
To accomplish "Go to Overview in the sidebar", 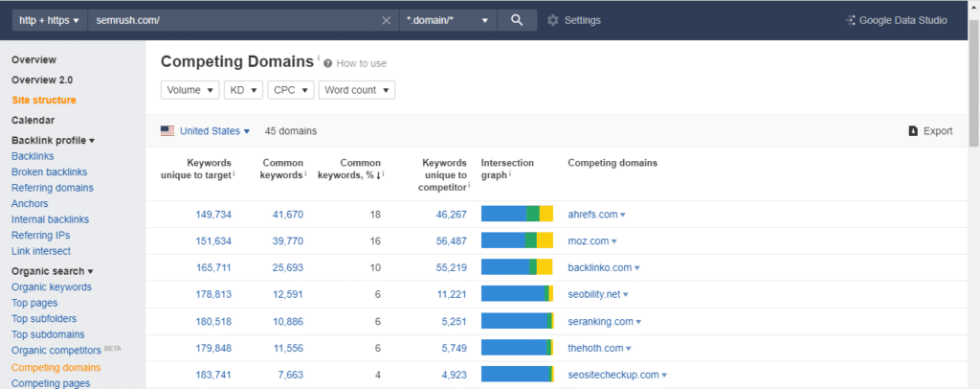I will click(x=33, y=60).
